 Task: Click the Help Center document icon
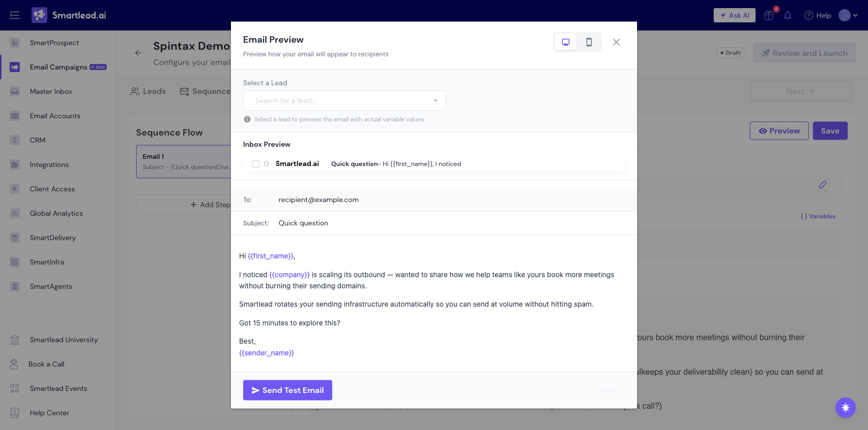click(x=15, y=413)
